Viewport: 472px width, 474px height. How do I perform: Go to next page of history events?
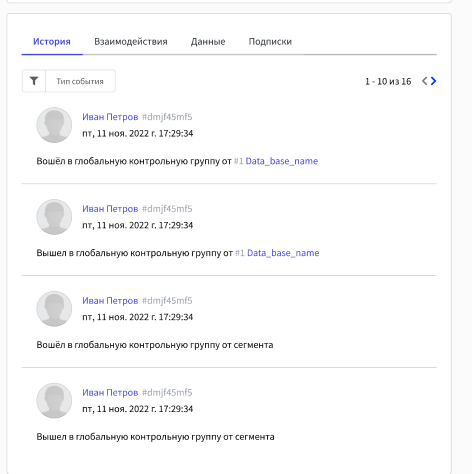(x=433, y=81)
